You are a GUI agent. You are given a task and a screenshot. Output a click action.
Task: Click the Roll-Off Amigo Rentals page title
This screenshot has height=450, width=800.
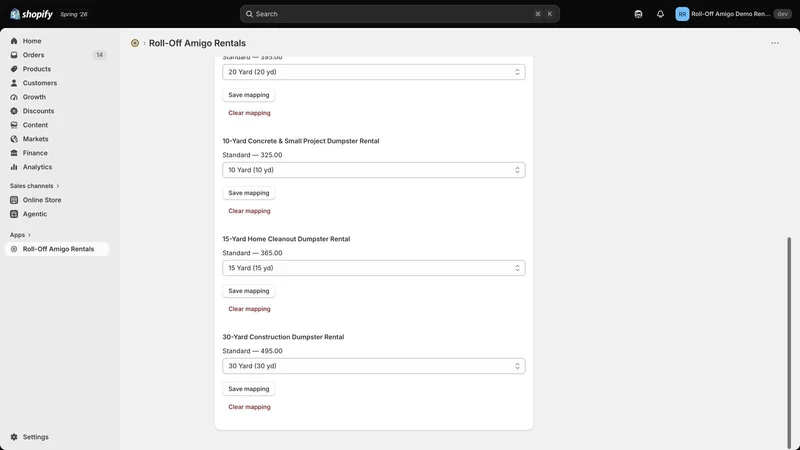197,43
